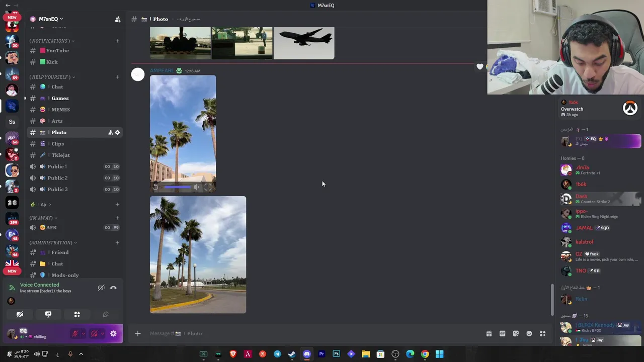The image size is (644, 362).
Task: Open the YouTube channel
Action: pos(74,51)
